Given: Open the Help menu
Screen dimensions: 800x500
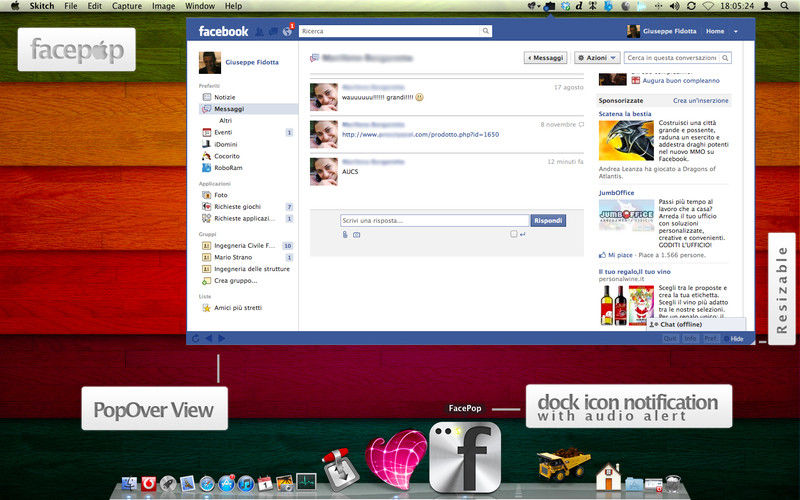Looking at the screenshot, I should [x=233, y=6].
